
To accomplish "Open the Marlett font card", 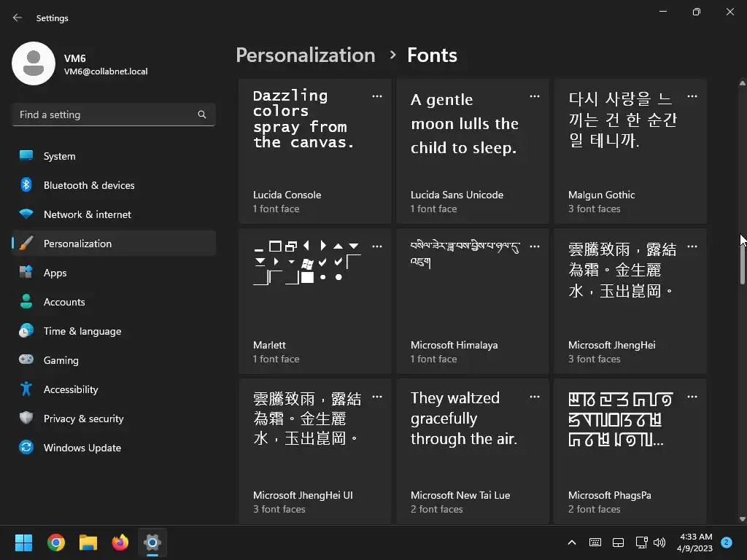I will (x=315, y=301).
